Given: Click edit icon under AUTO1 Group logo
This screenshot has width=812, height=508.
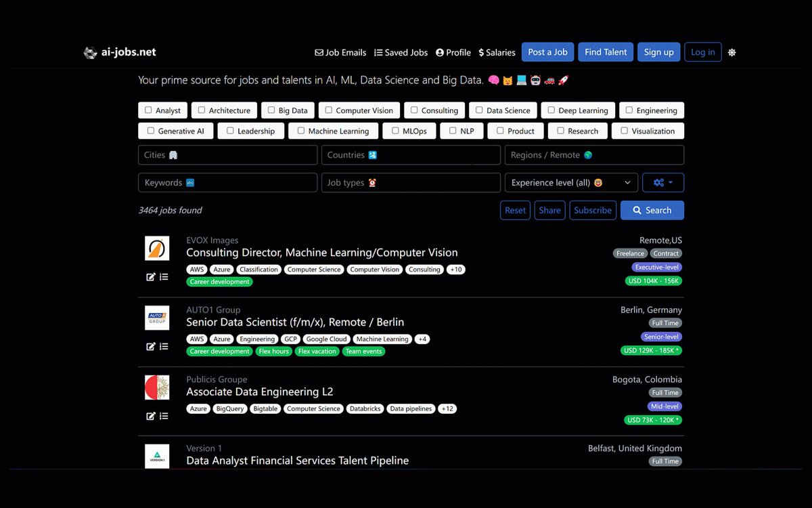Looking at the screenshot, I should (x=151, y=346).
